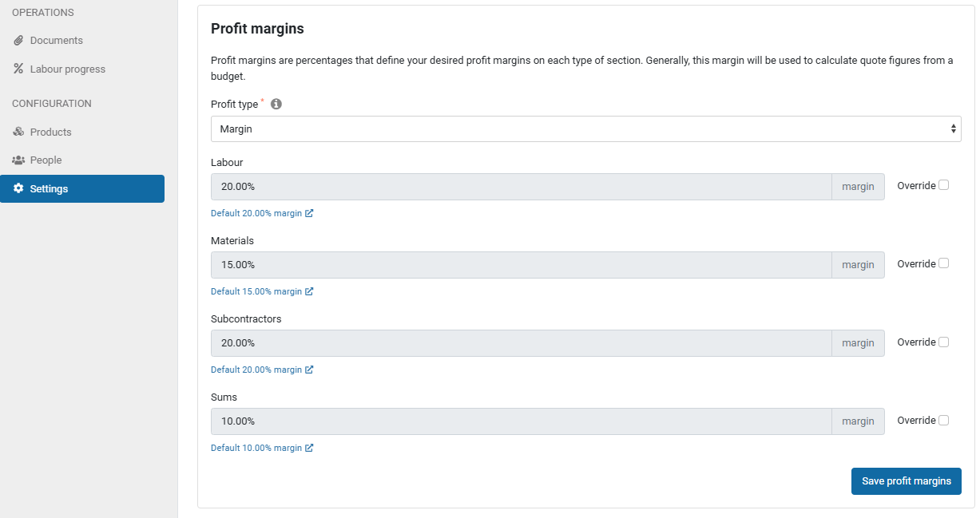This screenshot has width=980, height=518.
Task: Click the Products boxes icon
Action: tap(18, 132)
